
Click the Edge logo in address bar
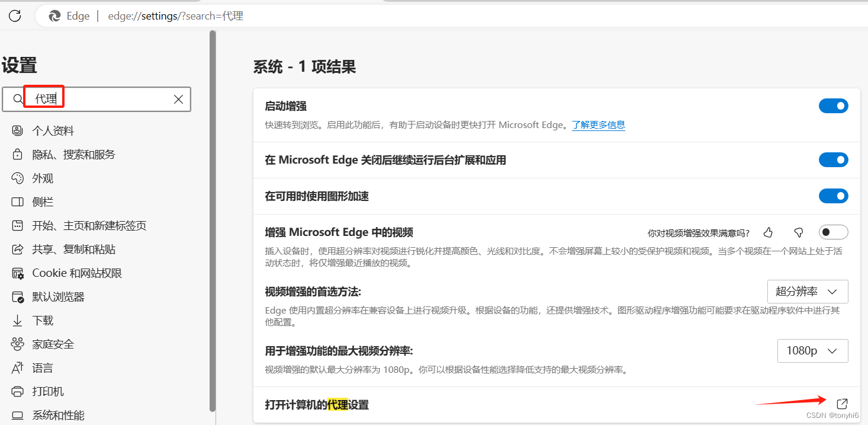tap(54, 16)
